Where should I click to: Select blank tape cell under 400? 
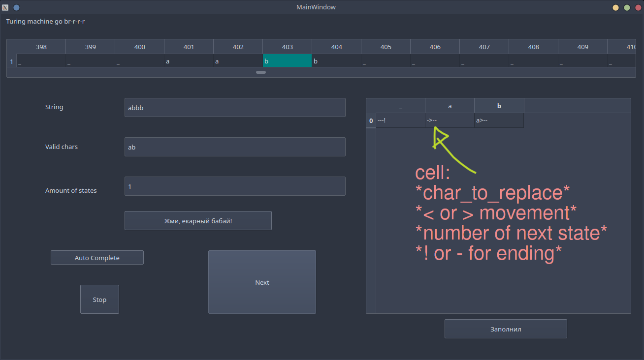139,60
